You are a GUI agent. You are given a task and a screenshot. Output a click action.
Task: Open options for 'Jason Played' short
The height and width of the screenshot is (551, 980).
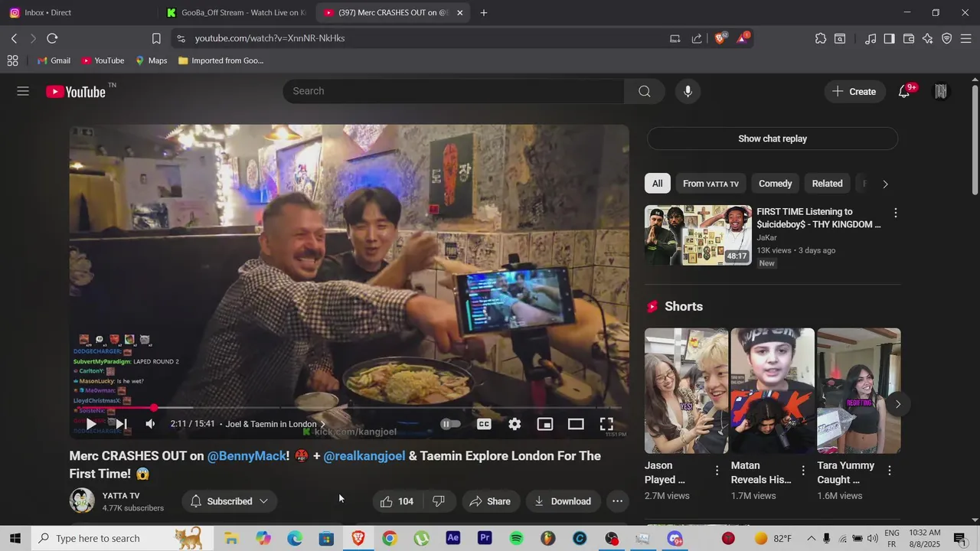(x=717, y=471)
